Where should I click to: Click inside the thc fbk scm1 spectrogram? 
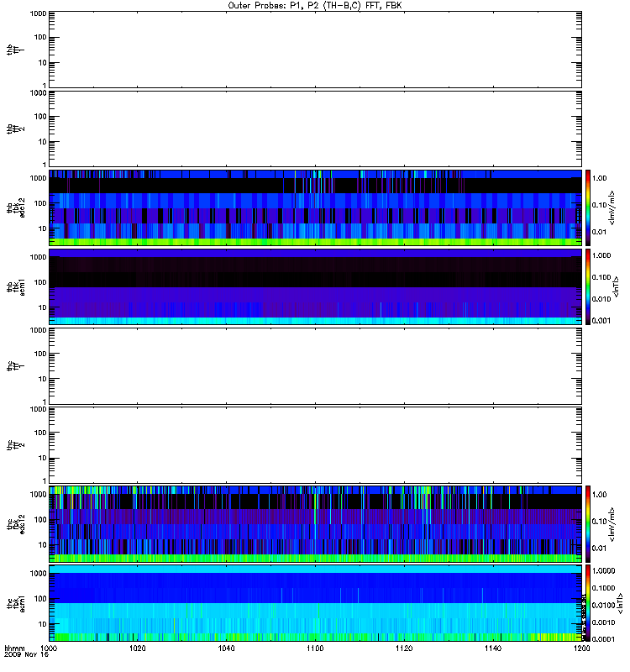coord(315,603)
